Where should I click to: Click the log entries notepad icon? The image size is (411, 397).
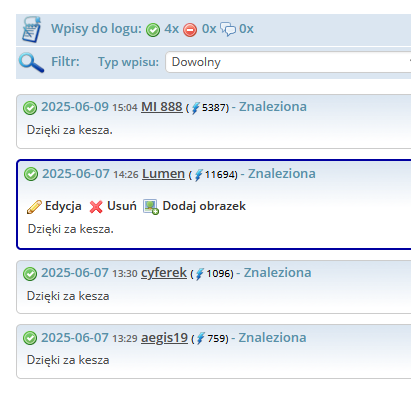[31, 29]
